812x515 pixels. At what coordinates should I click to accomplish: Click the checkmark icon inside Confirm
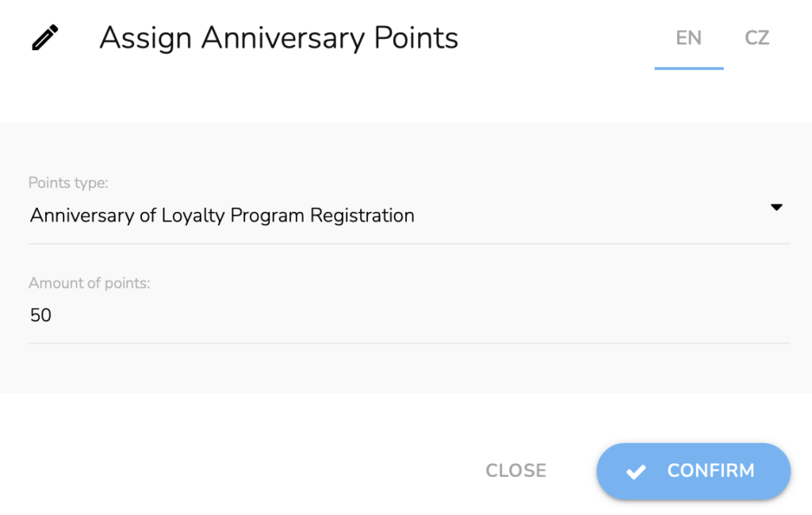[636, 471]
